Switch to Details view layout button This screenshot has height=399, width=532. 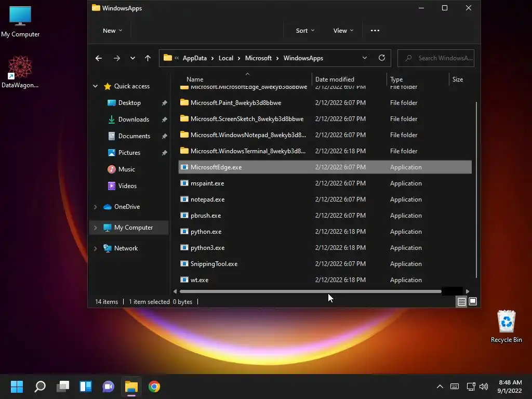point(462,302)
